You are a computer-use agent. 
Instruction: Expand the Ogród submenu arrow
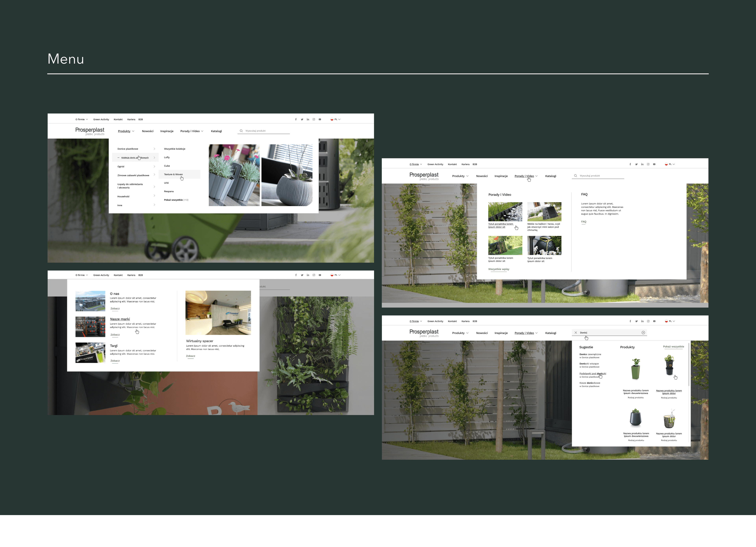(x=154, y=167)
